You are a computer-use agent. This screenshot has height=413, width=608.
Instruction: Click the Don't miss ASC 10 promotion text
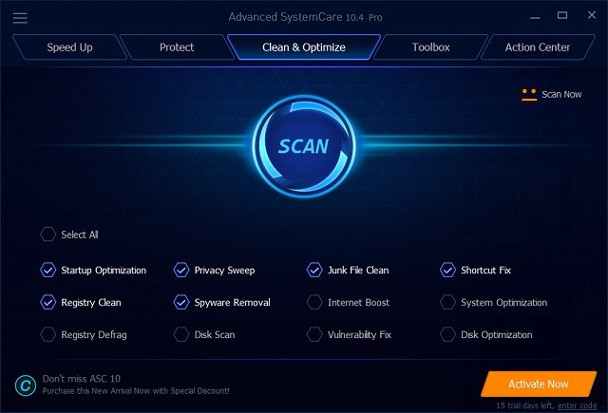pyautogui.click(x=81, y=378)
